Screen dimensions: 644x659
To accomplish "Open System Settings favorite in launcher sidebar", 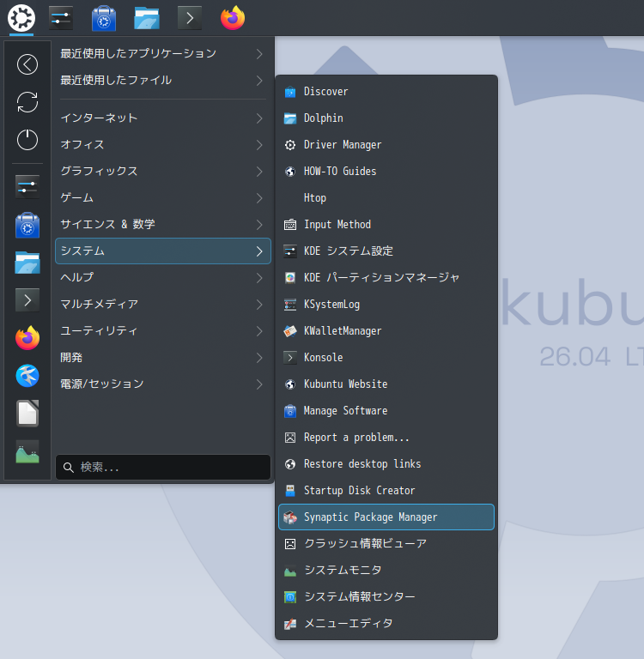I will pyautogui.click(x=27, y=187).
